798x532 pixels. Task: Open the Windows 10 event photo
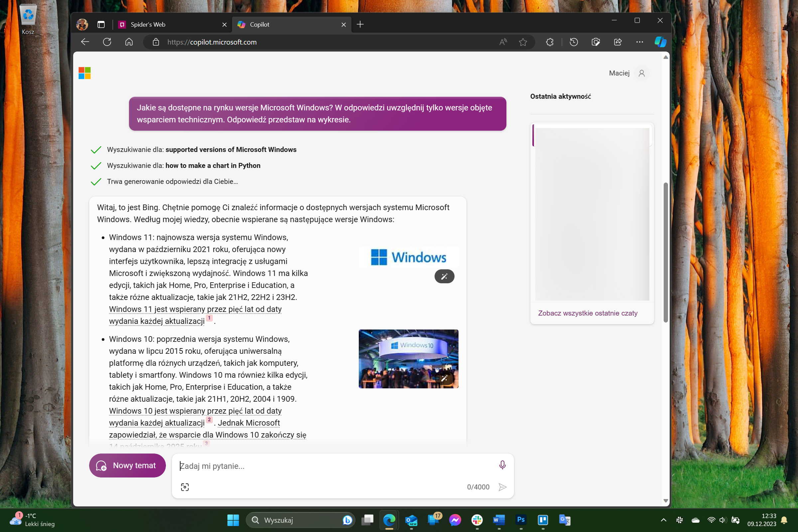409,359
